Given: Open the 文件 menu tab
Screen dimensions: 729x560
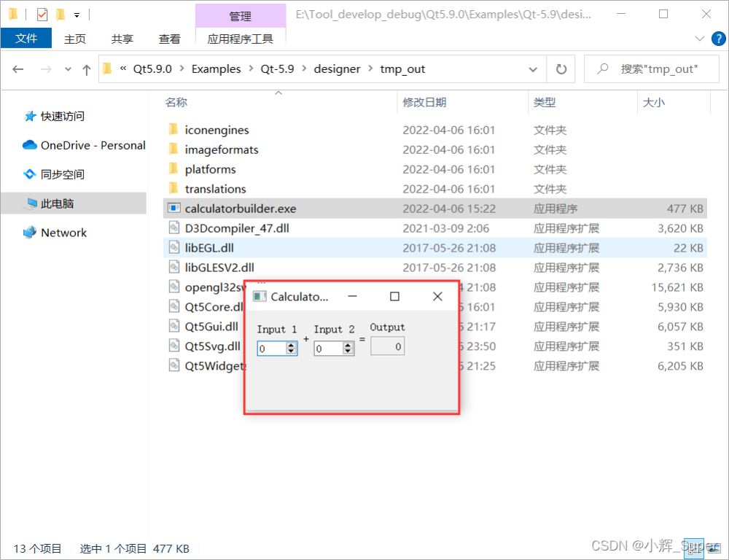Looking at the screenshot, I should point(26,39).
